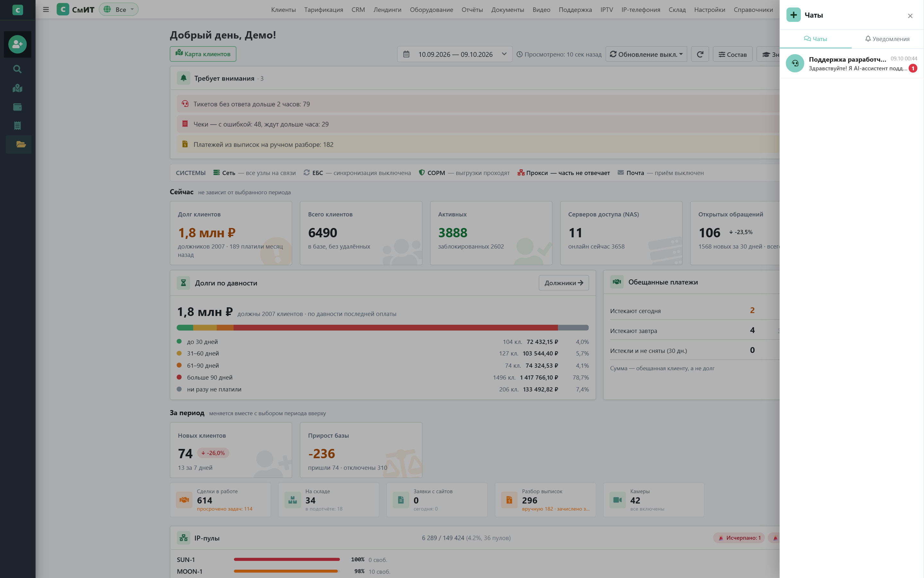924x578 pixels.
Task: Click the СМИТ logo icon
Action: point(63,9)
